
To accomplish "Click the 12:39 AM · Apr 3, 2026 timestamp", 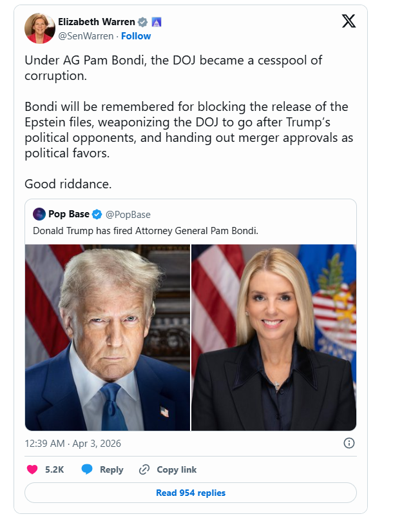I will (73, 444).
